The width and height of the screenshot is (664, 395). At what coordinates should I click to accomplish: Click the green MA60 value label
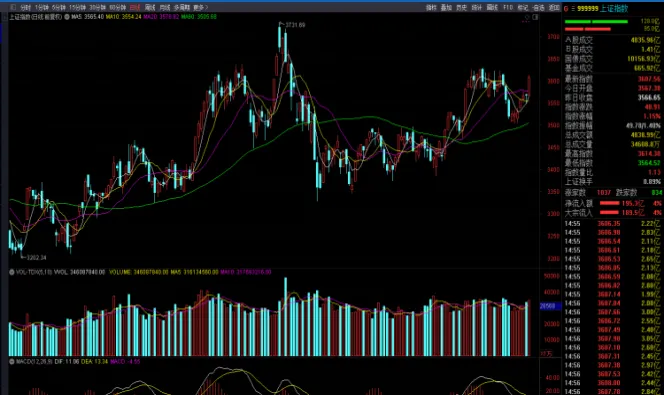(199, 17)
